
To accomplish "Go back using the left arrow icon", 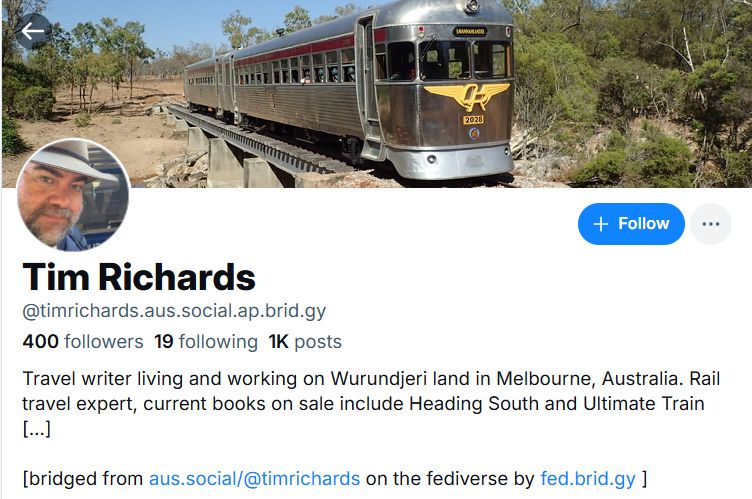I will [x=33, y=32].
